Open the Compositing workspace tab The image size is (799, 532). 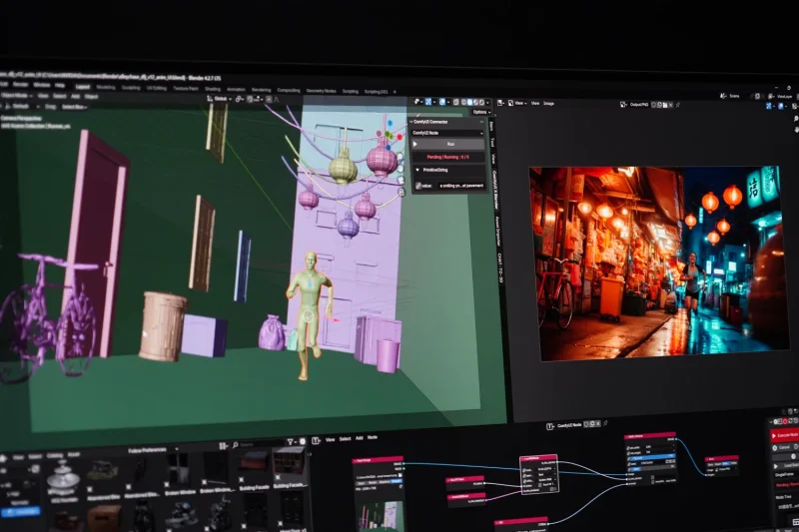(x=289, y=90)
